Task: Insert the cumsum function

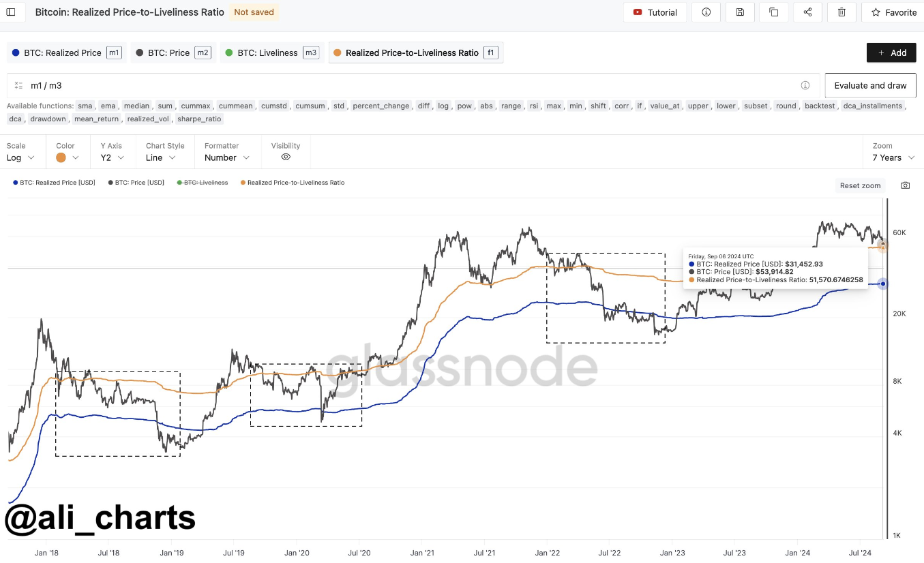Action: [312, 106]
